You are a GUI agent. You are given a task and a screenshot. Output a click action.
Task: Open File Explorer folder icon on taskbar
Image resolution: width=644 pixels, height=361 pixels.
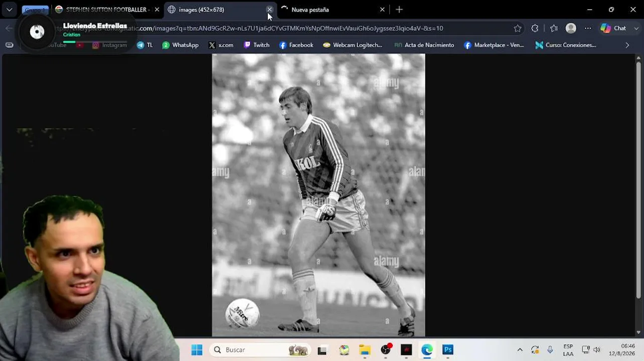coord(365,350)
